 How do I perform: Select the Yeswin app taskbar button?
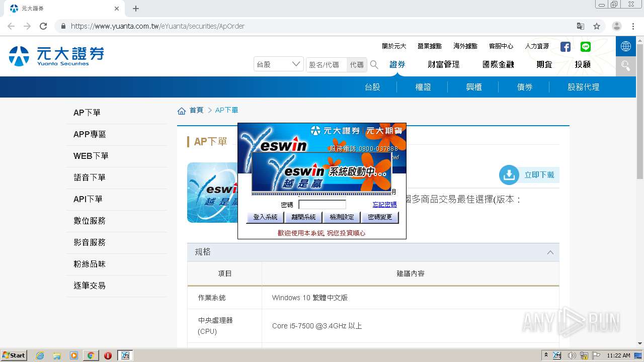click(x=125, y=355)
